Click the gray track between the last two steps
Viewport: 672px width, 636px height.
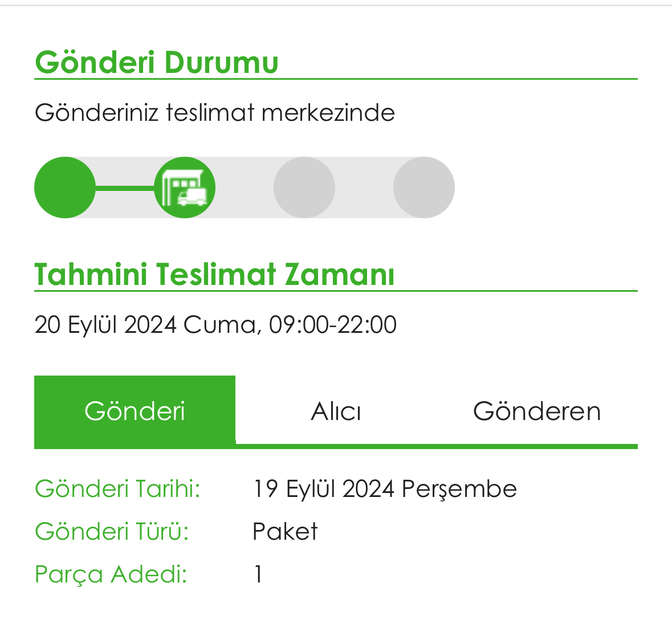coord(364,187)
